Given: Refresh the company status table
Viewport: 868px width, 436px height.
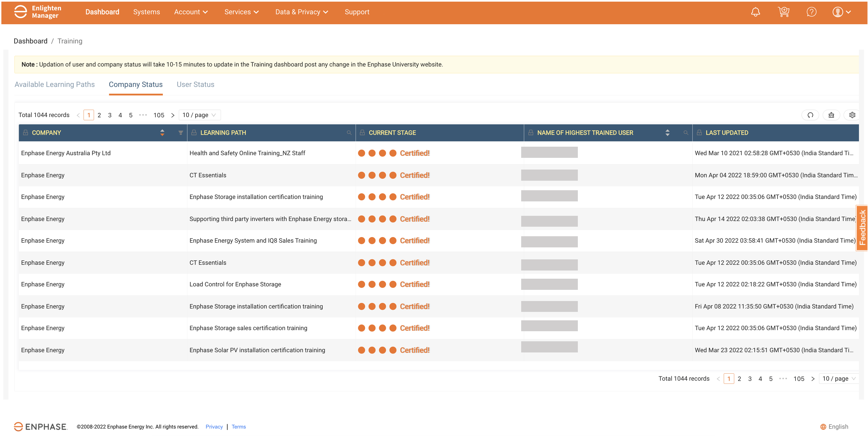Looking at the screenshot, I should (811, 115).
